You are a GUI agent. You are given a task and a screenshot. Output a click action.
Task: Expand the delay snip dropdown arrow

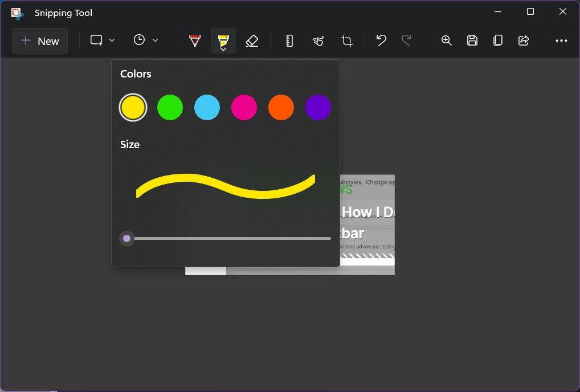pyautogui.click(x=156, y=40)
